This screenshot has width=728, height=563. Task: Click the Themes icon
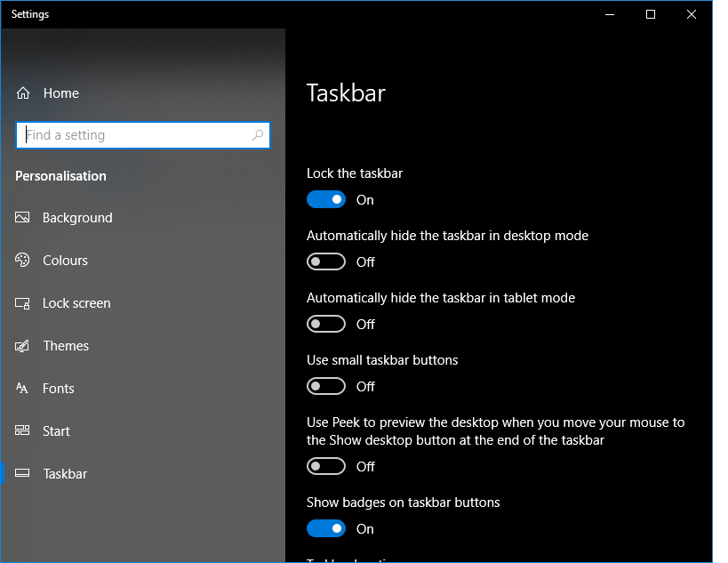[23, 346]
